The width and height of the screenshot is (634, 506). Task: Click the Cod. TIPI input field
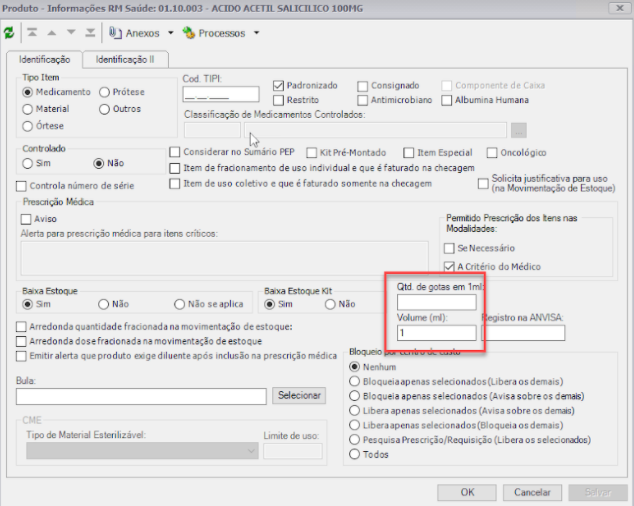[221, 94]
